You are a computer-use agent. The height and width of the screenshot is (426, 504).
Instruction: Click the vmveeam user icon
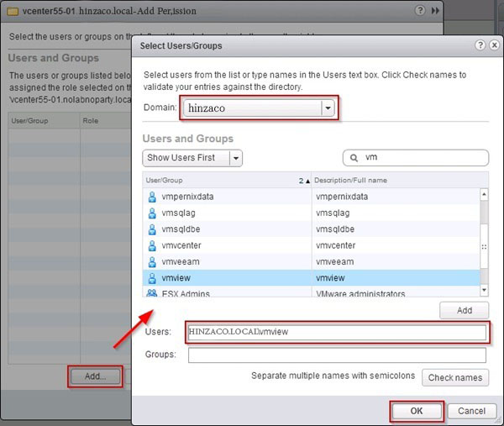(152, 261)
